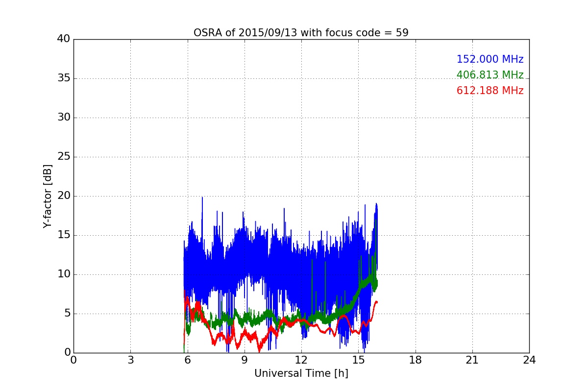Click the y-axis tick label 20
Screen dimensions: 588x392
[64, 196]
